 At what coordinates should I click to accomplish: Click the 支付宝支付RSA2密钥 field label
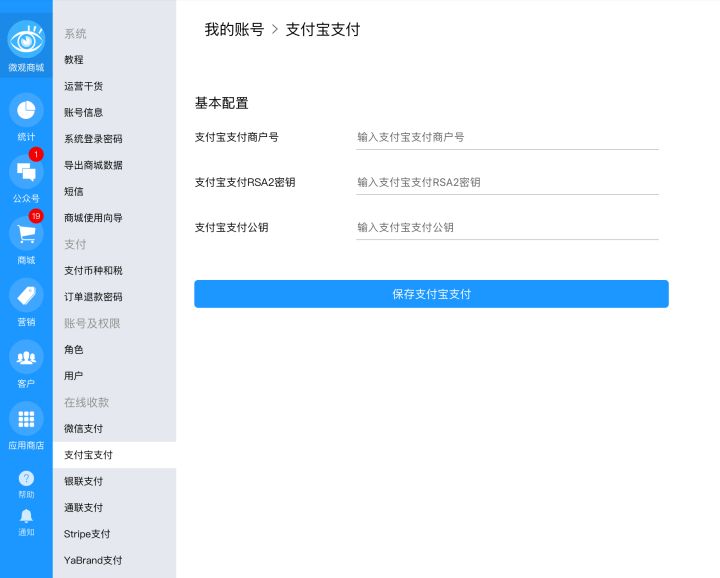[x=245, y=182]
